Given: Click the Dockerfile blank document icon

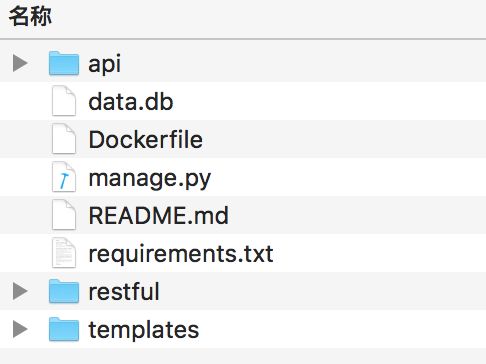Looking at the screenshot, I should coord(64,139).
